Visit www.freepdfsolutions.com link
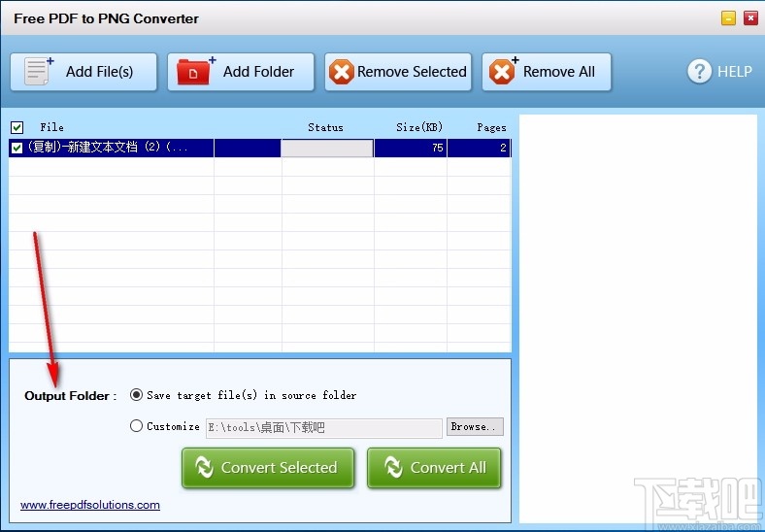The height and width of the screenshot is (532, 765). click(x=90, y=505)
